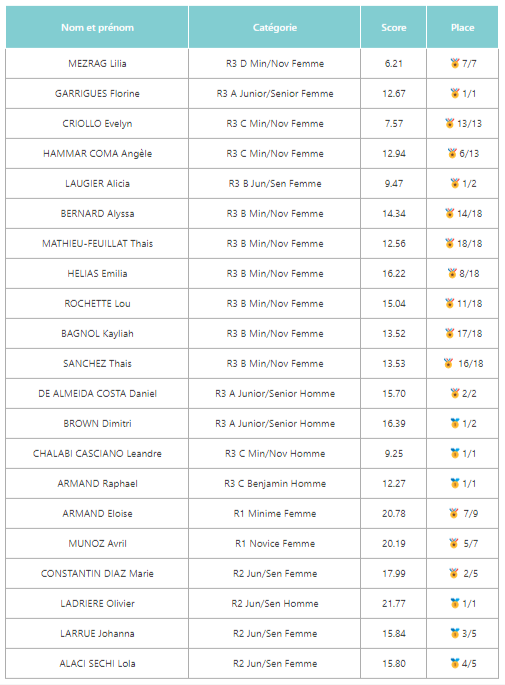Click score 21.77 in the table
This screenshot has height=685, width=505.
394,603
